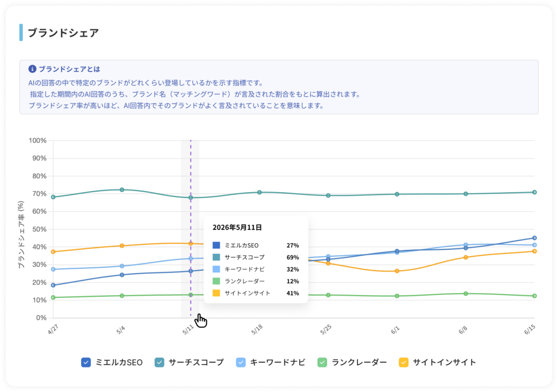558x392 pixels.
Task: Click the tooltip ミエルカSEO blue swatch
Action: click(216, 246)
